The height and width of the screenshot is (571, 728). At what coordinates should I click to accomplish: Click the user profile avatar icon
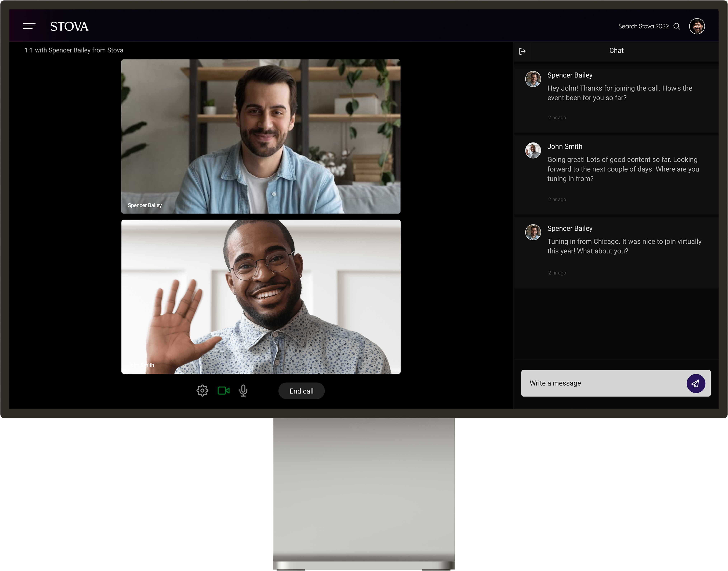point(698,26)
